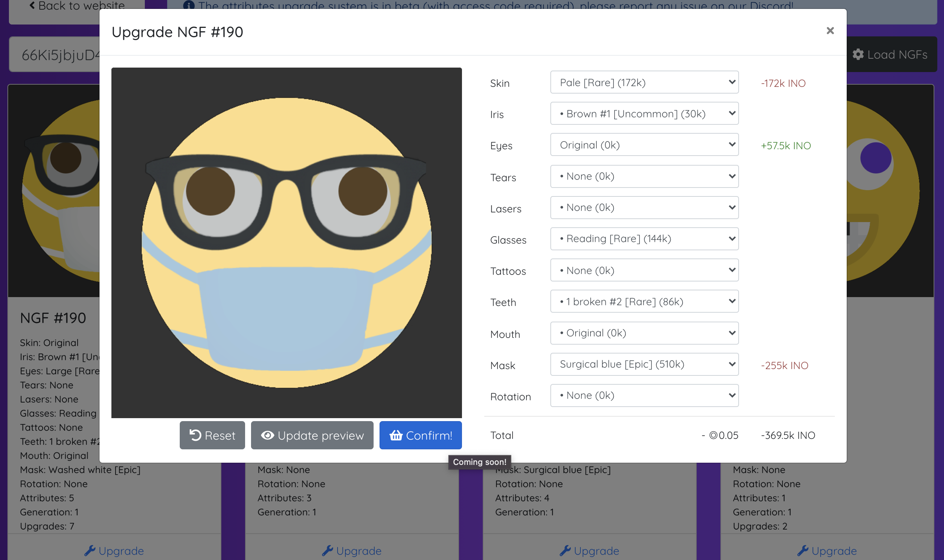Close the Upgrade NGF #190 dialog
Image resolution: width=944 pixels, height=560 pixels.
[x=830, y=30]
